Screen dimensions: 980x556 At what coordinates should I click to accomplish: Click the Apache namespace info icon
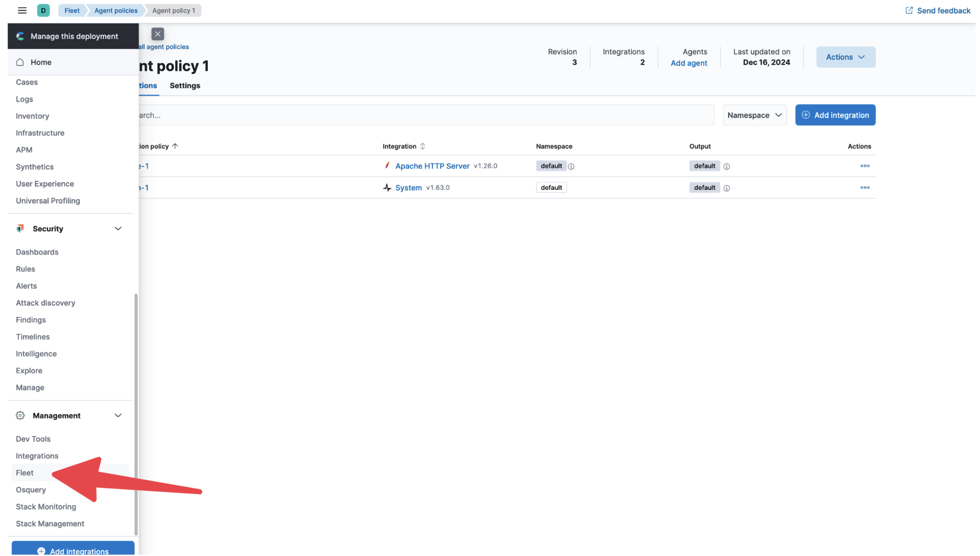[x=571, y=167]
